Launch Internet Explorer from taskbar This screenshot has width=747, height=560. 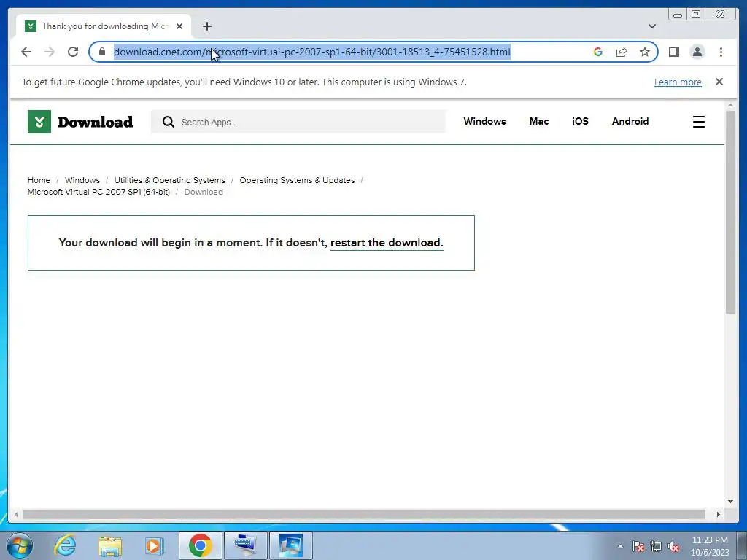click(x=65, y=545)
